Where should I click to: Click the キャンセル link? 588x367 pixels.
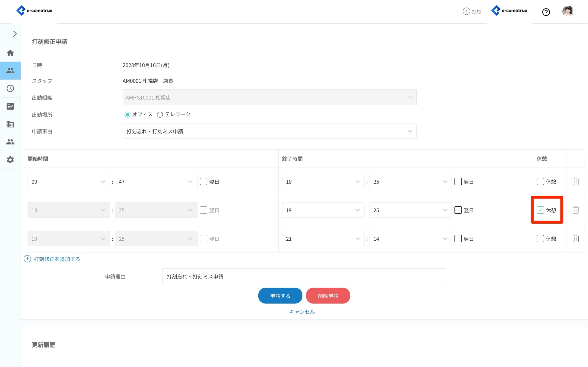302,312
